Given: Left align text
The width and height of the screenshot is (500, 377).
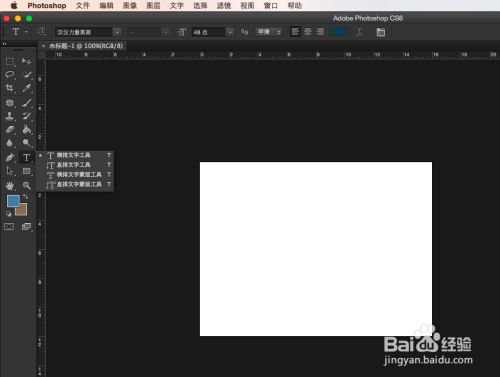Looking at the screenshot, I should [295, 32].
